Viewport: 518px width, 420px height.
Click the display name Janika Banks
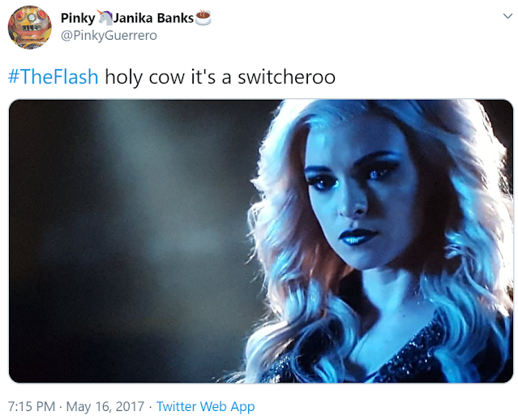(153, 18)
